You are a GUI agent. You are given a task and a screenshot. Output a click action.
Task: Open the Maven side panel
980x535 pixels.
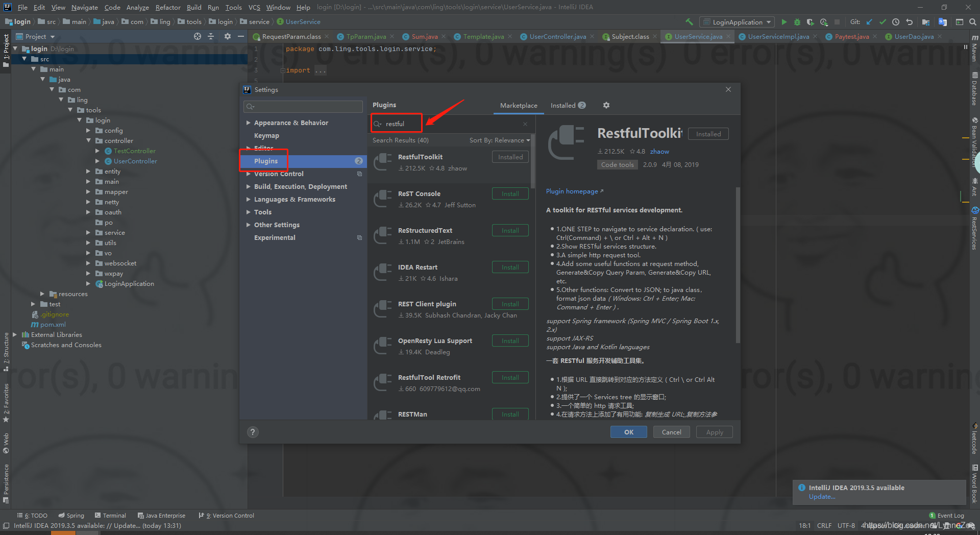point(974,54)
